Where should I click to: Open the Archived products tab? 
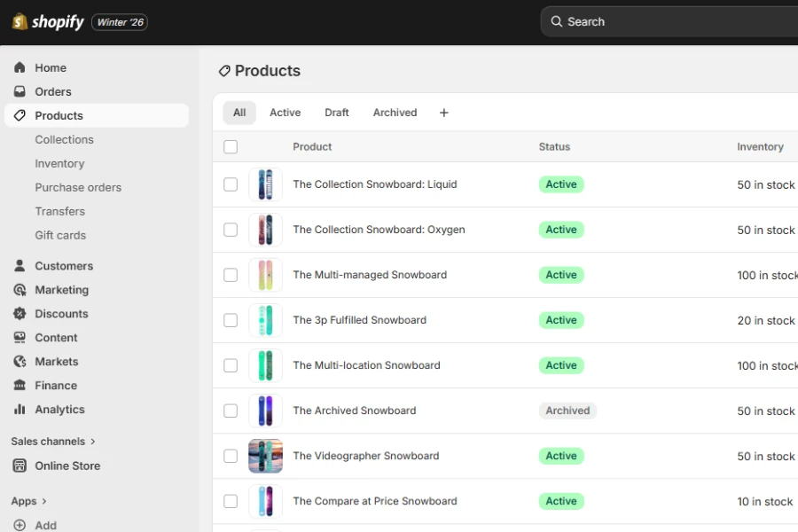395,113
